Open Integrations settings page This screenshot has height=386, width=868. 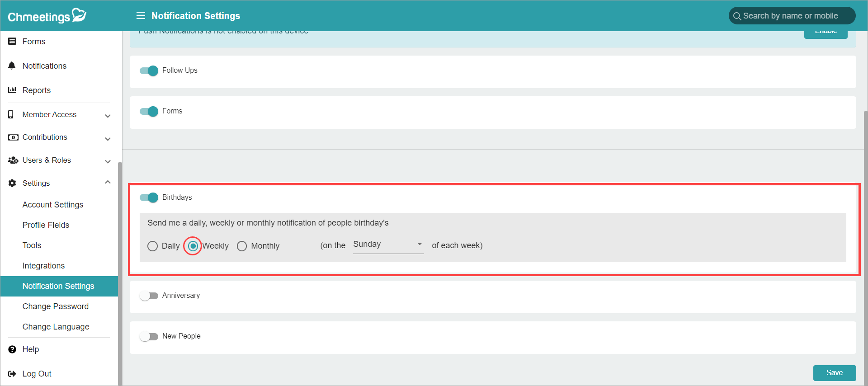click(x=43, y=266)
